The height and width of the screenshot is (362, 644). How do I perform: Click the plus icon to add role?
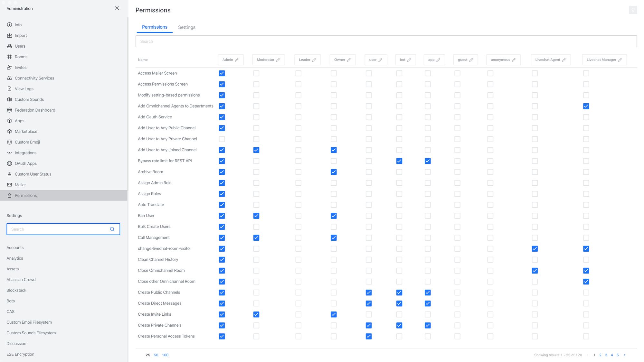tap(633, 10)
